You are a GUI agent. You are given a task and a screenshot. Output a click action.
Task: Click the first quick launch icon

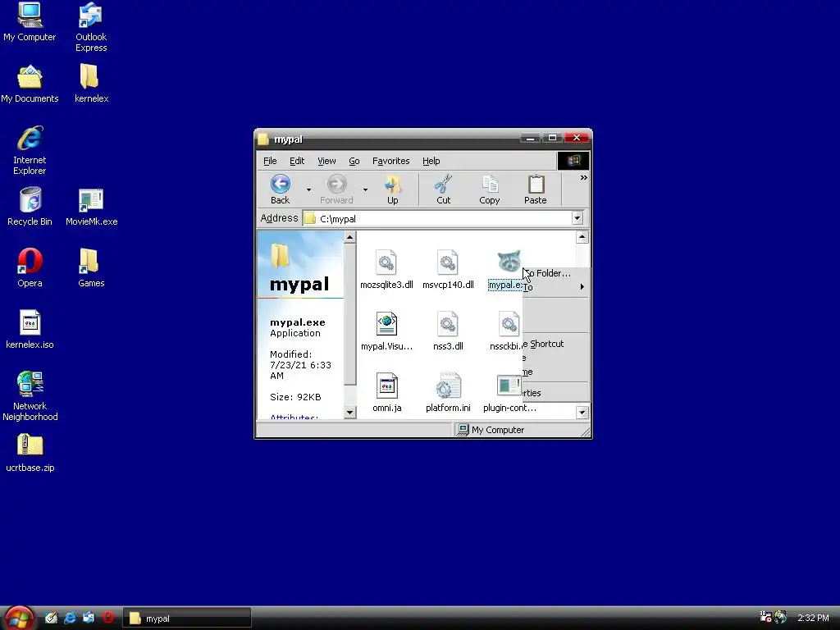point(51,618)
